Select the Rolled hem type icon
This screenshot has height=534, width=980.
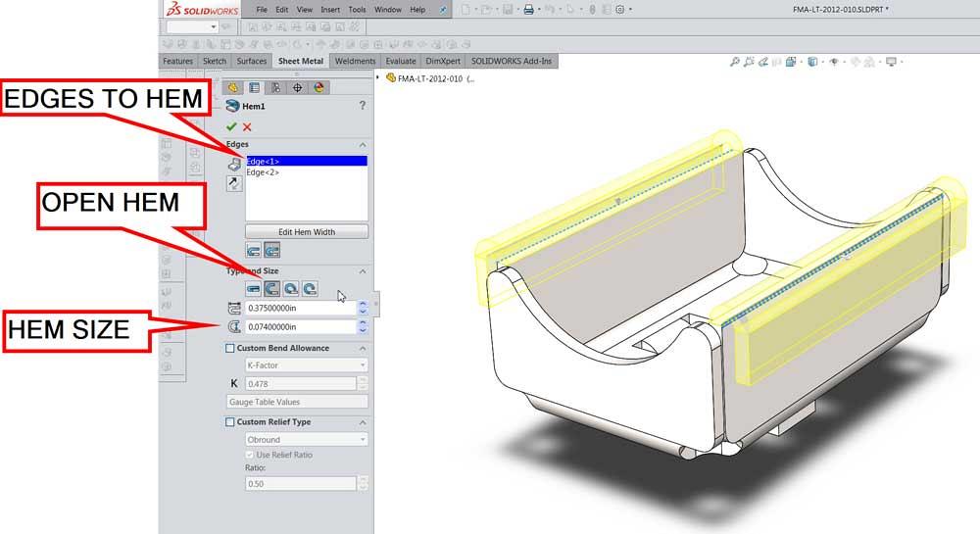[309, 289]
